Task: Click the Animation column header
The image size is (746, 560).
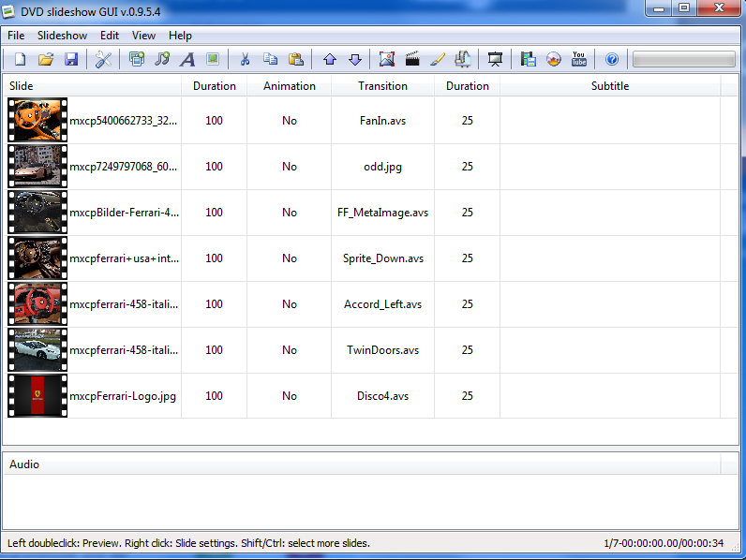Action: 290,86
